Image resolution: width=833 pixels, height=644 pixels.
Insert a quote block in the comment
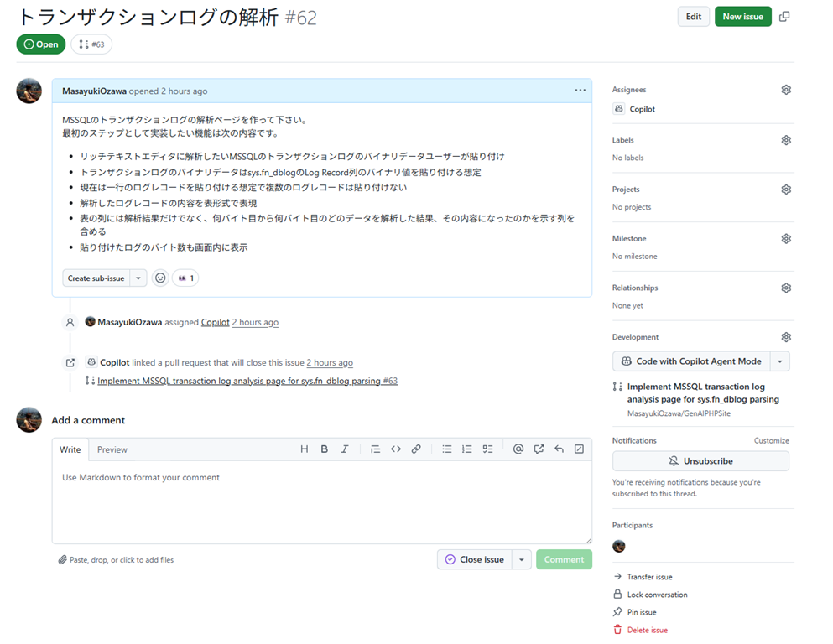(375, 449)
